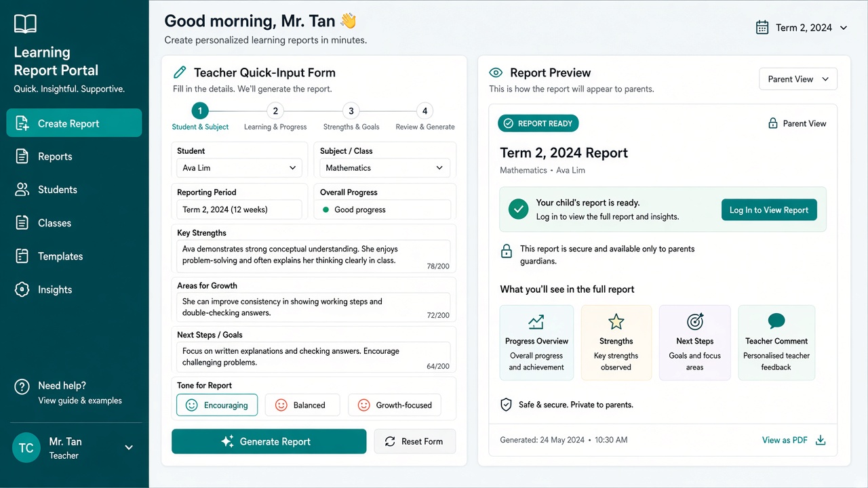This screenshot has width=868, height=488.
Task: Open the Overall Progress field showing Good progress
Action: pos(385,209)
